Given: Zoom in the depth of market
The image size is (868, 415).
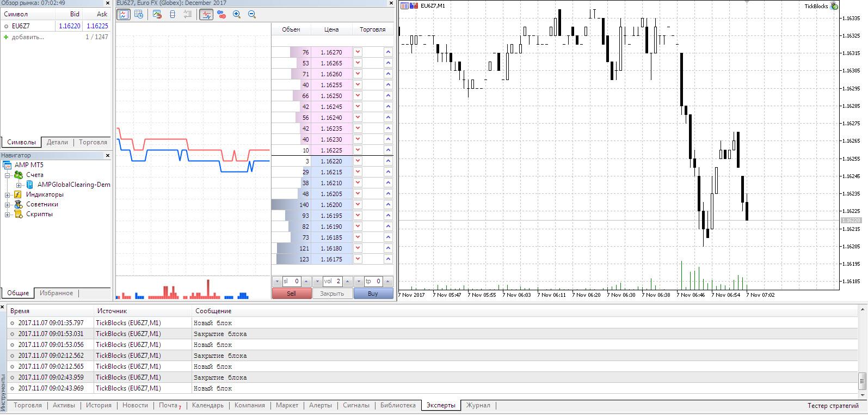Looking at the screenshot, I should click(x=237, y=15).
